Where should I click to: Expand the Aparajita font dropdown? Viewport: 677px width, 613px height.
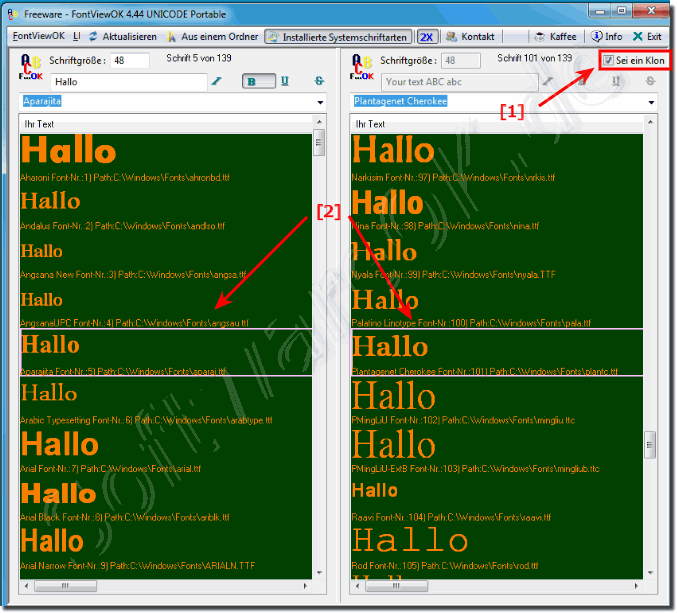pyautogui.click(x=320, y=102)
